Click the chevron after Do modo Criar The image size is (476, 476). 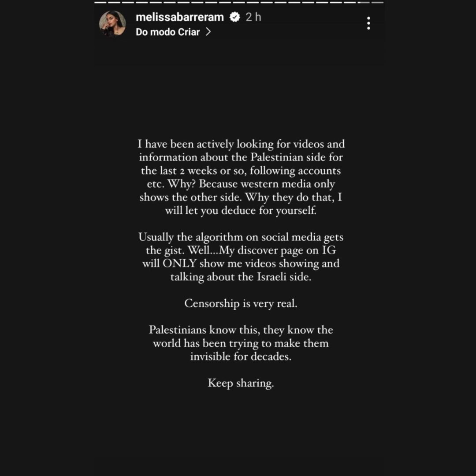pyautogui.click(x=208, y=32)
